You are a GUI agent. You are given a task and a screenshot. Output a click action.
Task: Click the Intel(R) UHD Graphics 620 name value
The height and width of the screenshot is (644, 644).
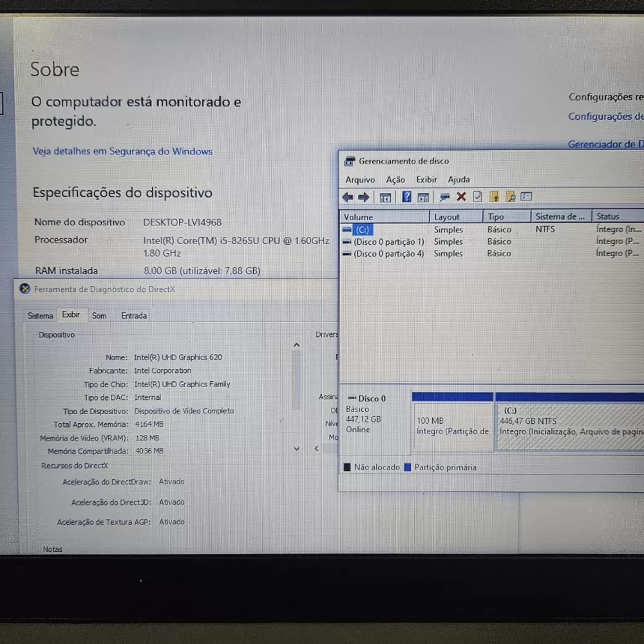tap(178, 357)
